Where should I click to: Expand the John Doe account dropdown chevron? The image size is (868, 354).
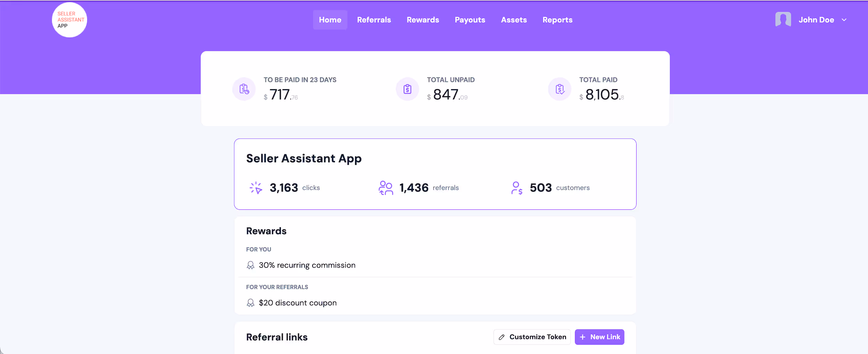844,20
